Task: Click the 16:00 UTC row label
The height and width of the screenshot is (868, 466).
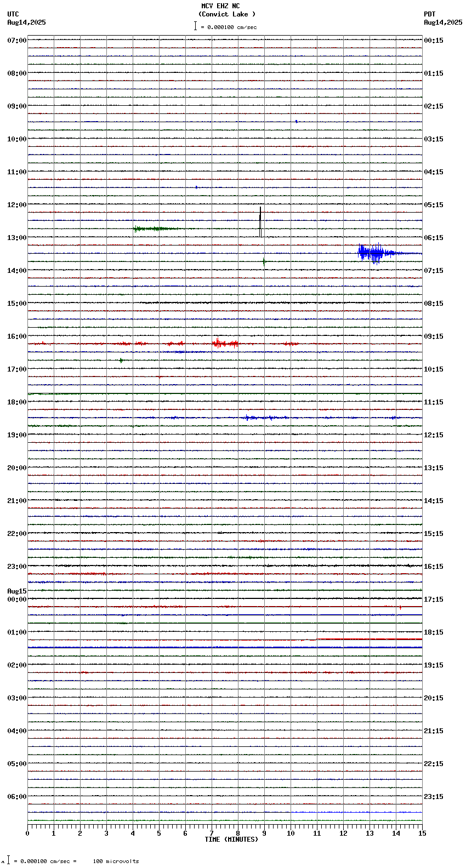Action: 17,336
